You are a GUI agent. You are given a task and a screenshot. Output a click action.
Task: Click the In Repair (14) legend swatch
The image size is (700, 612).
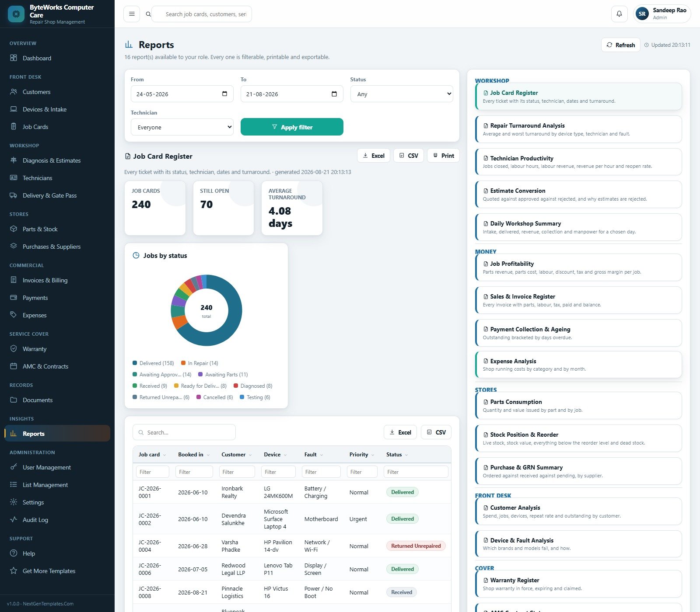[x=183, y=363]
